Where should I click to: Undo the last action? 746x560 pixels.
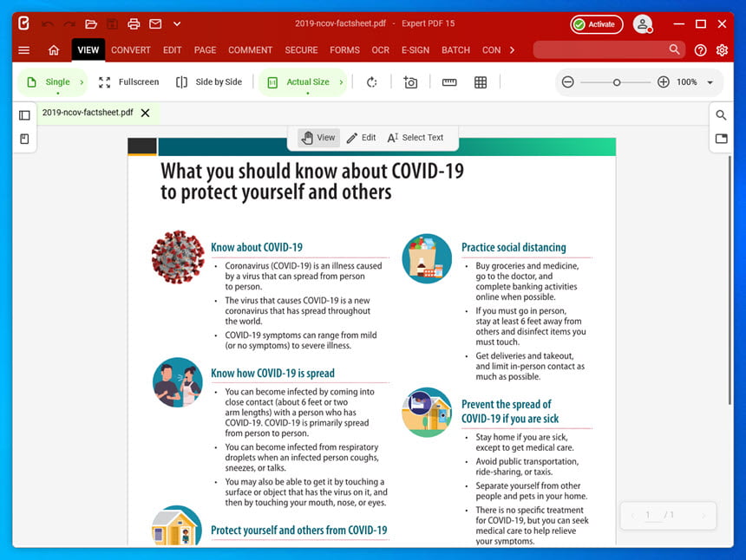pyautogui.click(x=47, y=23)
